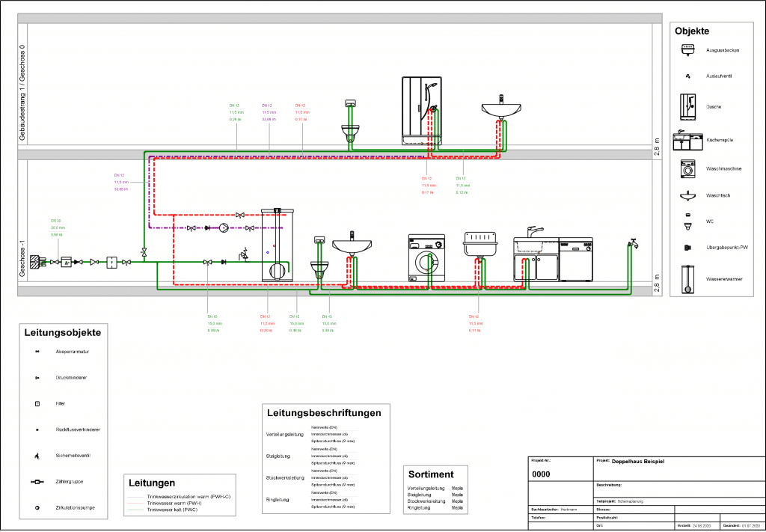Click the water heater tank in the schematic
Image resolution: width=766 pixels, height=532 pixels.
tap(277, 244)
